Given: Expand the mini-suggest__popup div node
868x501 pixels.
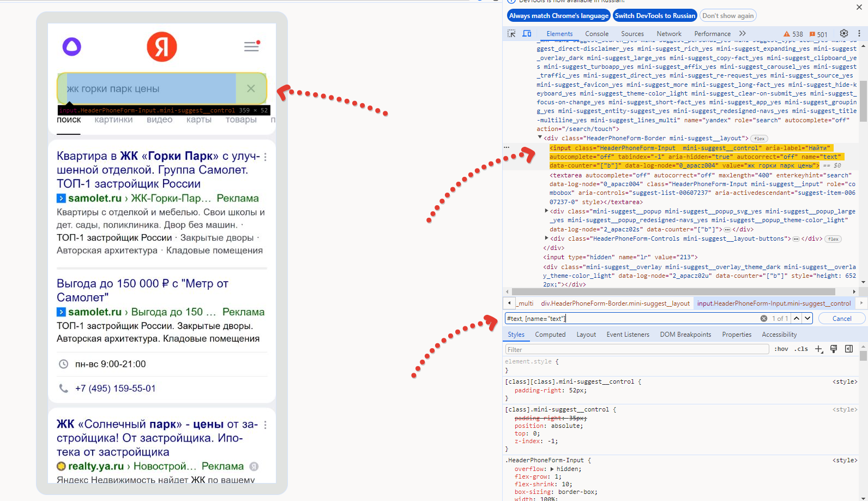Looking at the screenshot, I should coord(546,211).
